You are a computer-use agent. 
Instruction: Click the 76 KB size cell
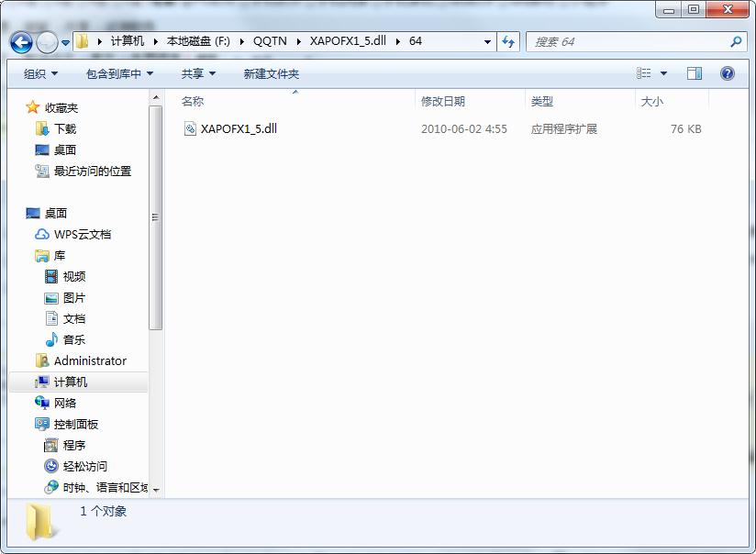pyautogui.click(x=685, y=129)
